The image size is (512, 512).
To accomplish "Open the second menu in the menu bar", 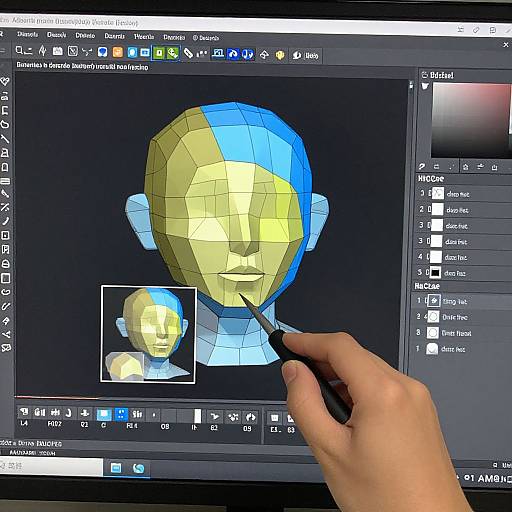I will pyautogui.click(x=56, y=35).
